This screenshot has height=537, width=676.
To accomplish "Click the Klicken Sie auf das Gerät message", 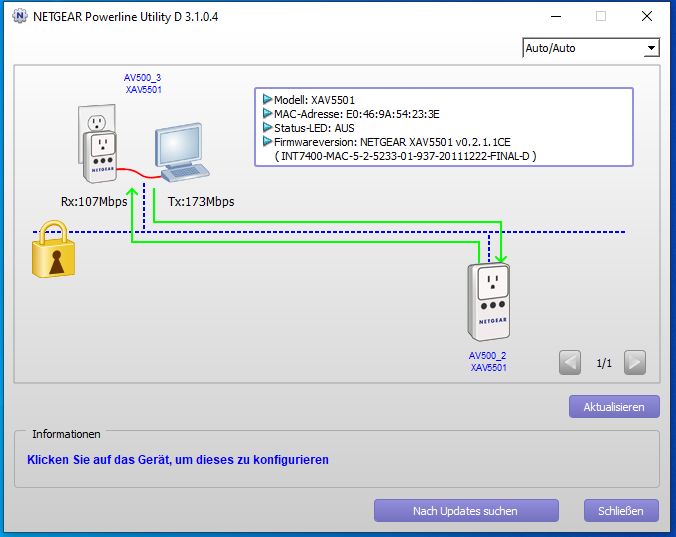I will 178,460.
